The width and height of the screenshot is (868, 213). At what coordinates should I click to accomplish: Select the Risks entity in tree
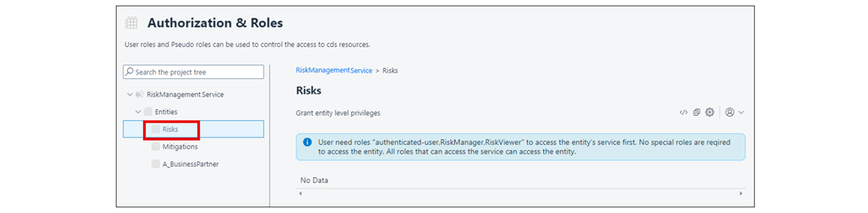pyautogui.click(x=194, y=129)
